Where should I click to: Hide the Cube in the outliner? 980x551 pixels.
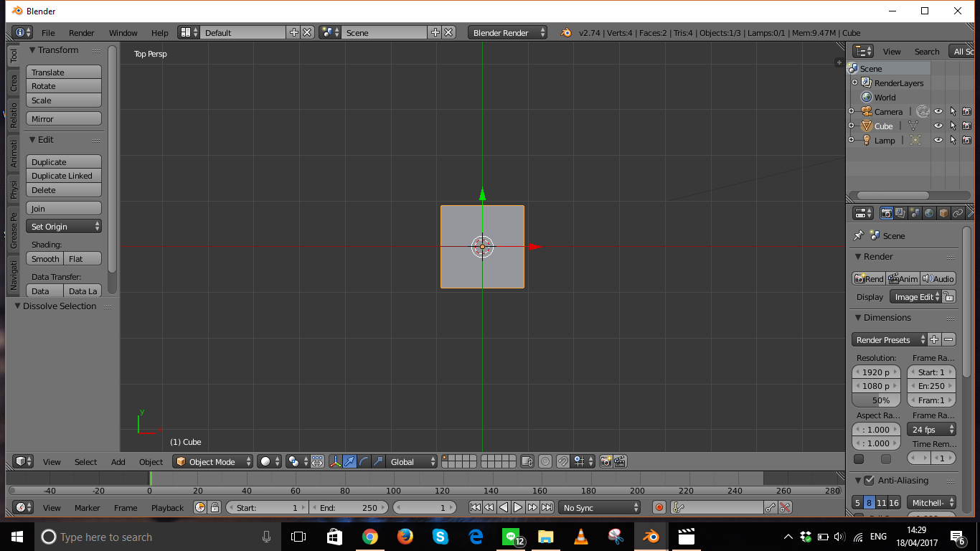coord(938,126)
